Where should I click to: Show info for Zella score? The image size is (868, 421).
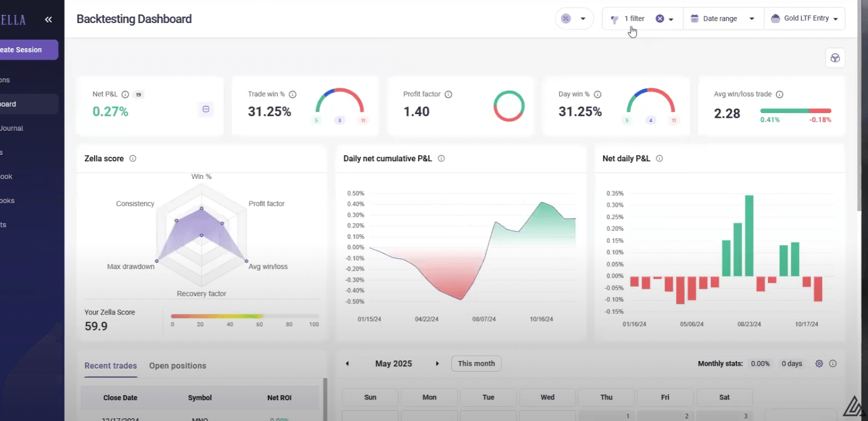pyautogui.click(x=133, y=159)
